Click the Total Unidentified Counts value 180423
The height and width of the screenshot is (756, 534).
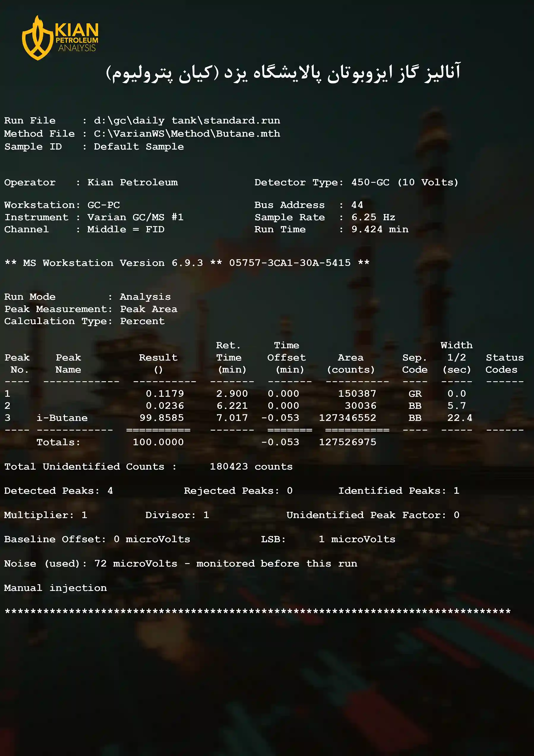229,466
